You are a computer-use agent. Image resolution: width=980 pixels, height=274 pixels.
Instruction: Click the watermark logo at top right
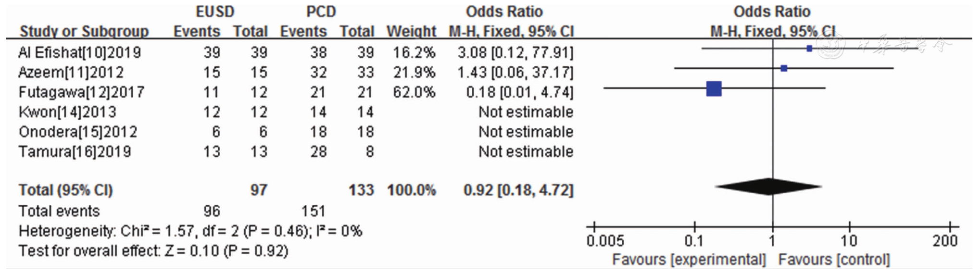pos(832,46)
